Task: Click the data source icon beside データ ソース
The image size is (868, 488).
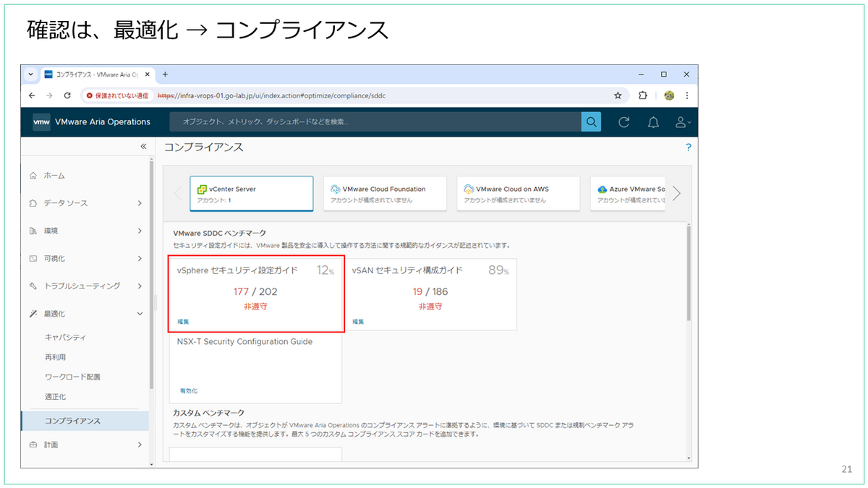Action: coord(33,203)
